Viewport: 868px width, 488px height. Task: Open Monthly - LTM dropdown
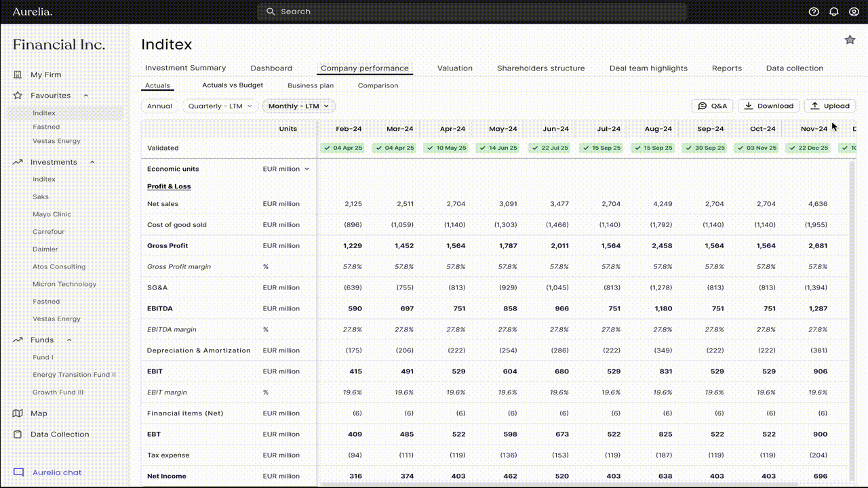[x=298, y=106]
